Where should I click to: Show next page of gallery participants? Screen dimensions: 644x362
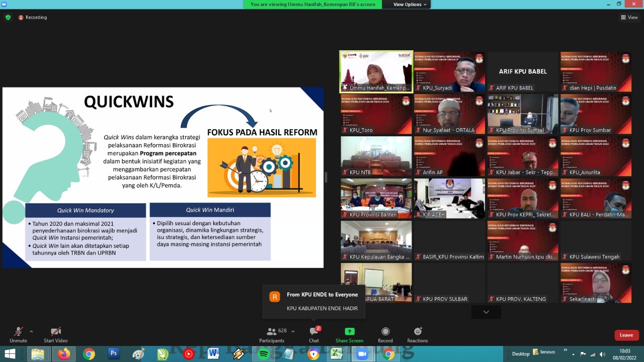[x=486, y=312]
